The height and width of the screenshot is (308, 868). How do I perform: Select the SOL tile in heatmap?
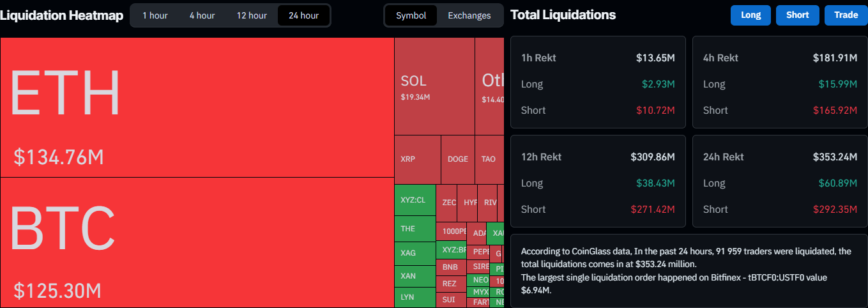click(434, 86)
